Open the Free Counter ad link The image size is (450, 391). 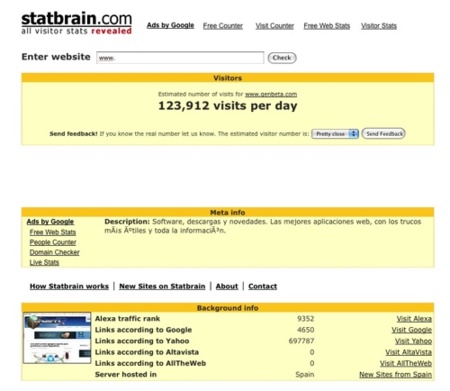click(x=223, y=26)
